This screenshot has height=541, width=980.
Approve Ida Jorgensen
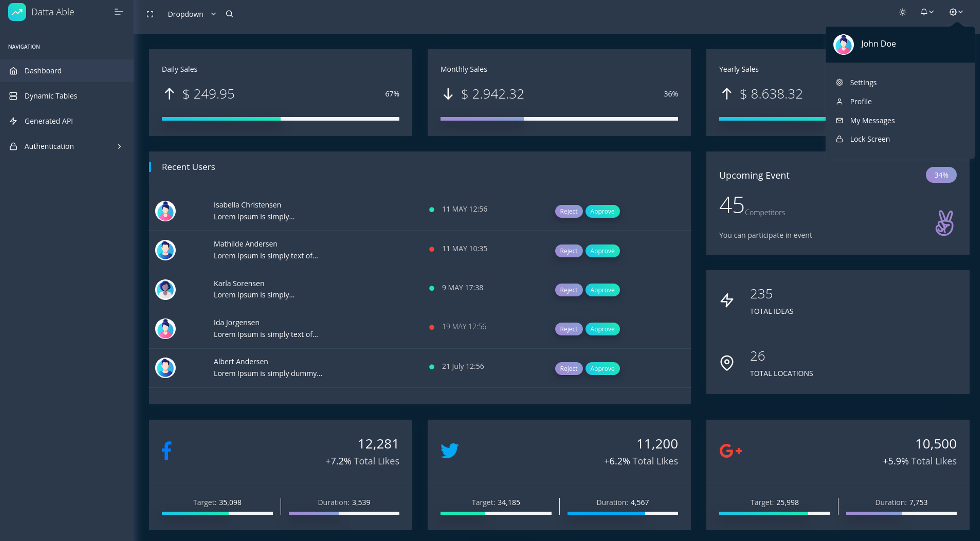(x=602, y=329)
